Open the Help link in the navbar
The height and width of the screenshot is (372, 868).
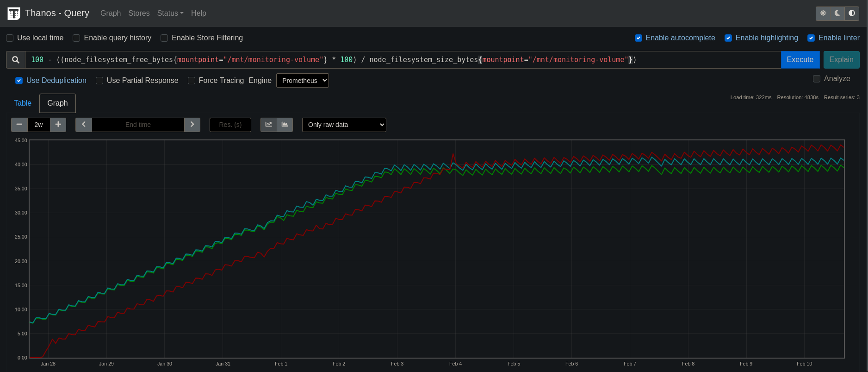point(198,13)
